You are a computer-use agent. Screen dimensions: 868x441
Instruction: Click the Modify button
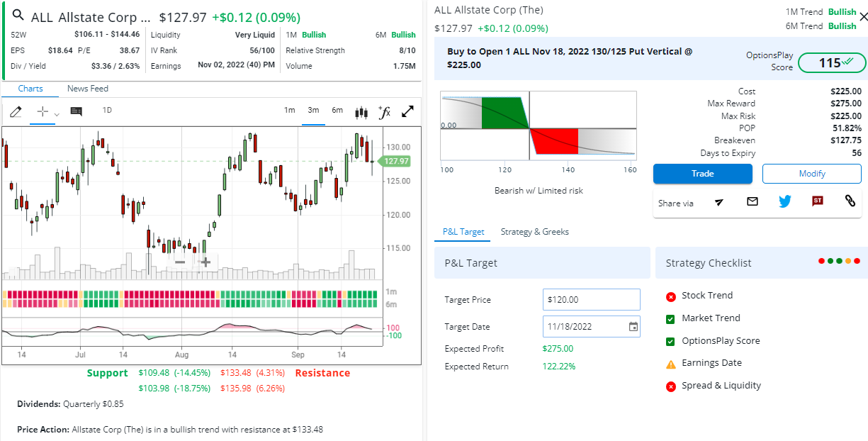tap(812, 174)
